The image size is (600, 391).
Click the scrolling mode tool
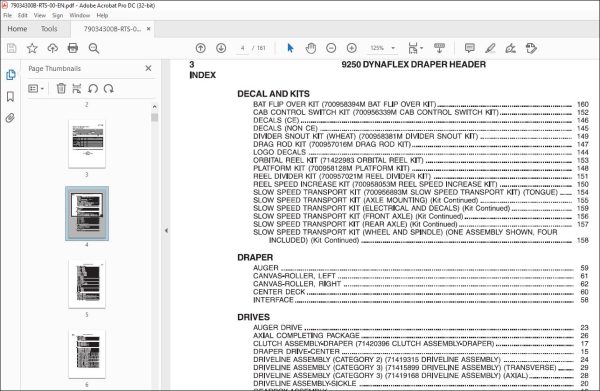click(x=439, y=48)
